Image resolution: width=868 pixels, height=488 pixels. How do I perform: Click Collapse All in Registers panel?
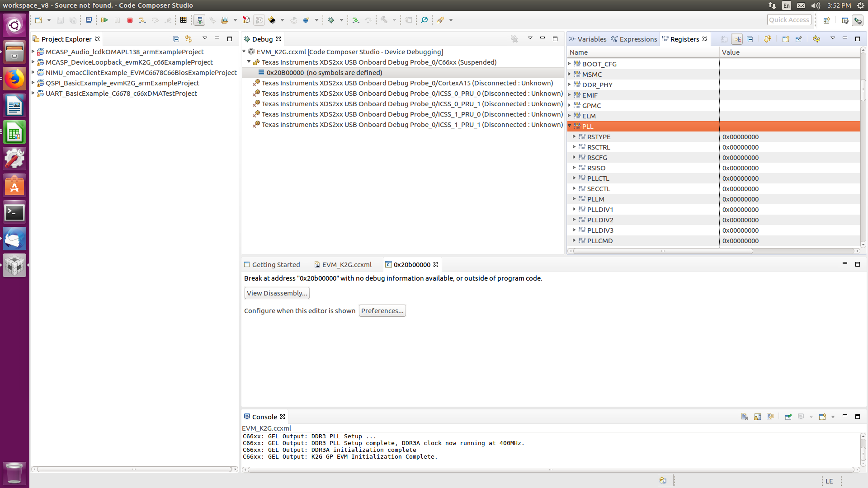point(750,39)
